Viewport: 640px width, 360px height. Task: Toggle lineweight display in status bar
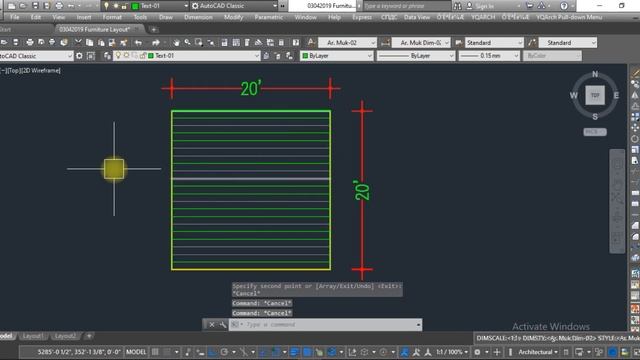294,351
